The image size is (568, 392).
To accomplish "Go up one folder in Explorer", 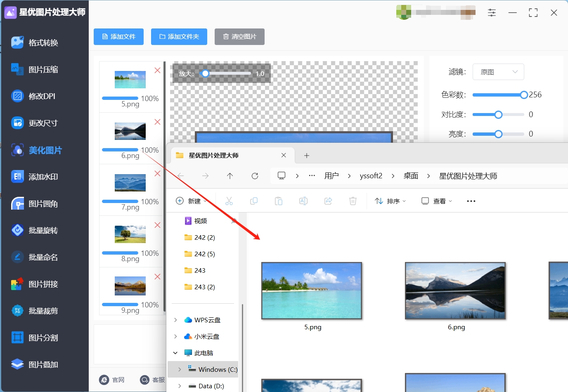I will [230, 176].
